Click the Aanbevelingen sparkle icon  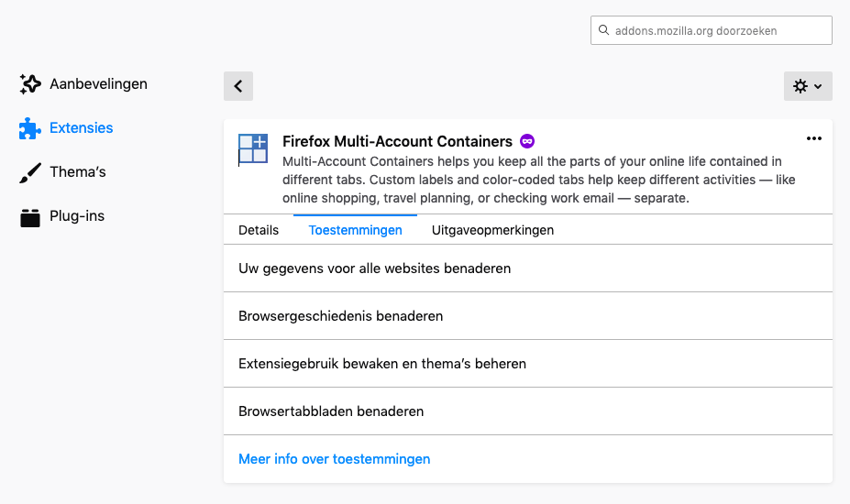(x=30, y=84)
